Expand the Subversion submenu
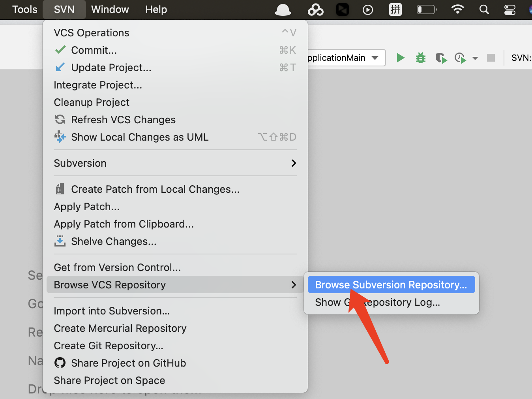This screenshot has width=532, height=399. coord(175,163)
